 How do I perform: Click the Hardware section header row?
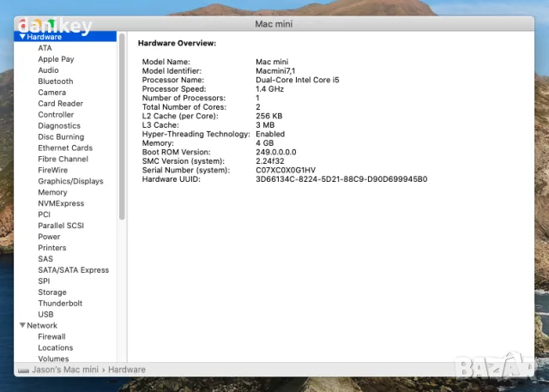(65, 36)
